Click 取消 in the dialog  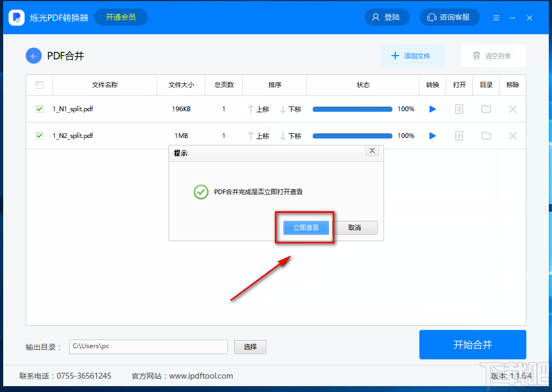pos(355,228)
